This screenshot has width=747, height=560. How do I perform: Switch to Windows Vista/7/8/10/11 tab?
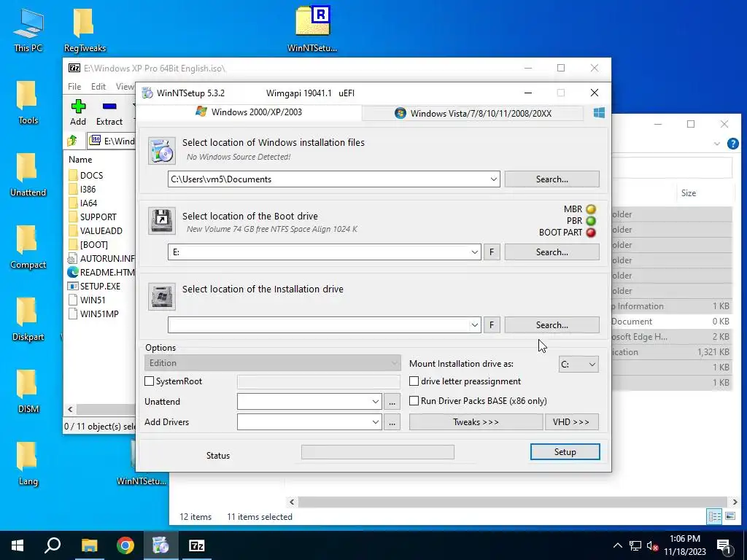point(473,113)
